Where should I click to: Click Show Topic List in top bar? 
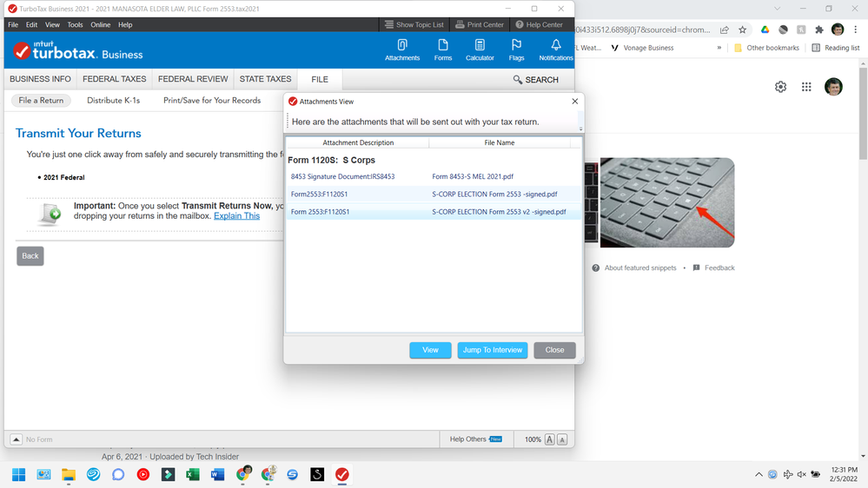(414, 25)
